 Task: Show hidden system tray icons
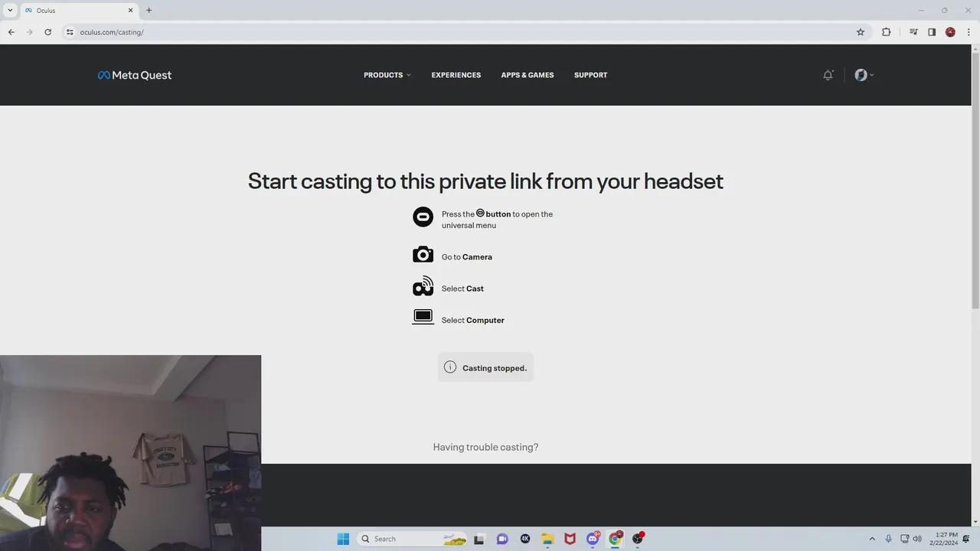click(x=871, y=539)
